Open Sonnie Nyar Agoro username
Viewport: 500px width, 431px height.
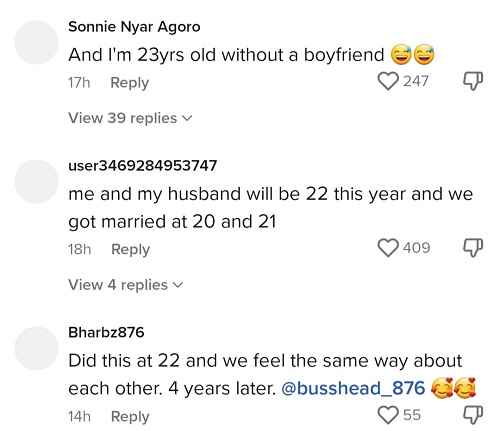134,27
